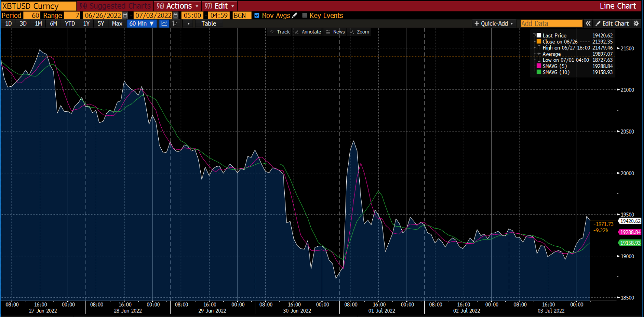The height and width of the screenshot is (317, 644).
Task: Select the line chart type icon
Action: click(164, 23)
